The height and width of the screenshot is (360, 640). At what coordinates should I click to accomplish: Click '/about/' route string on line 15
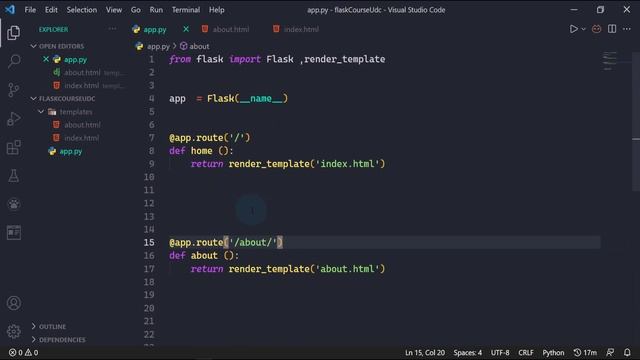[253, 242]
